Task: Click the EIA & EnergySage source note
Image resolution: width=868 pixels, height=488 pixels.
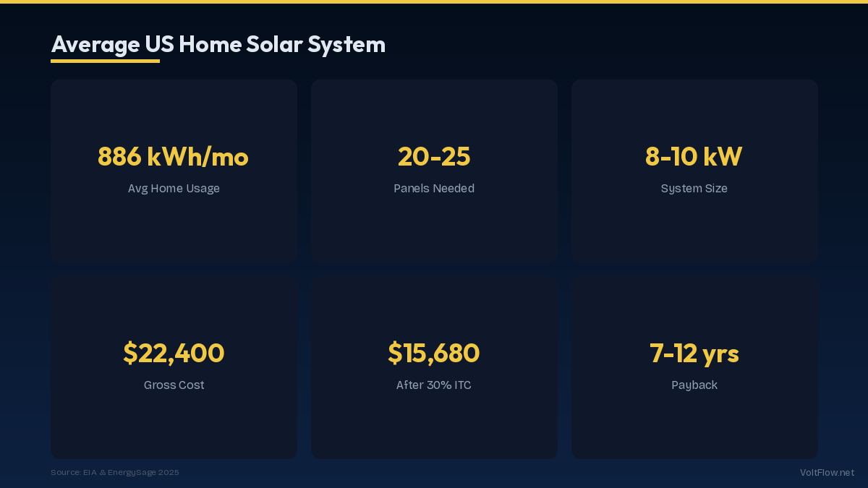Action: coord(115,473)
